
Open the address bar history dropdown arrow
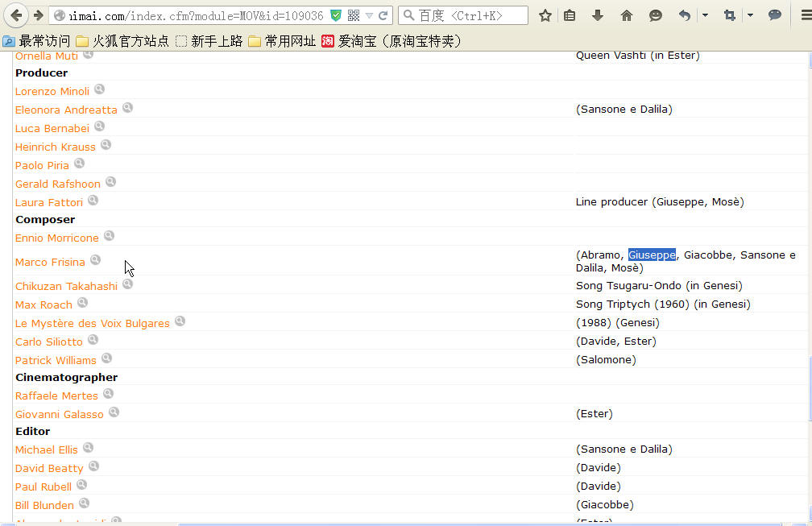click(x=369, y=15)
